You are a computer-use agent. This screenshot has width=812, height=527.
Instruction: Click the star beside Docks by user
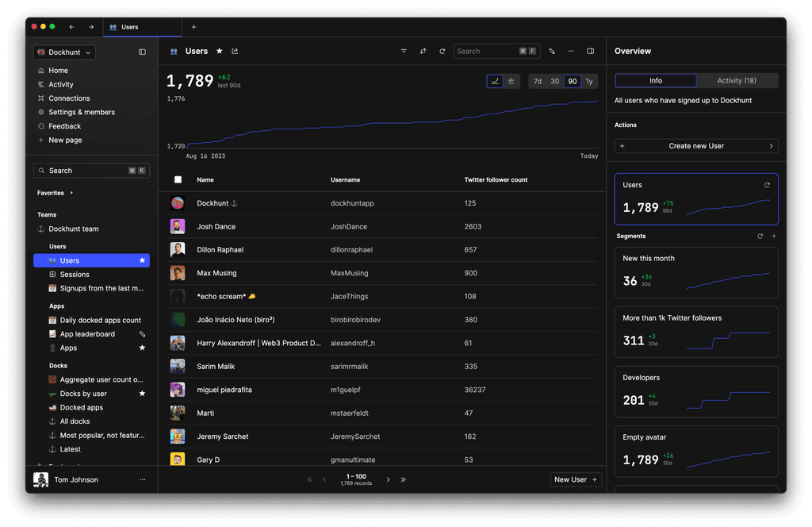[143, 394]
